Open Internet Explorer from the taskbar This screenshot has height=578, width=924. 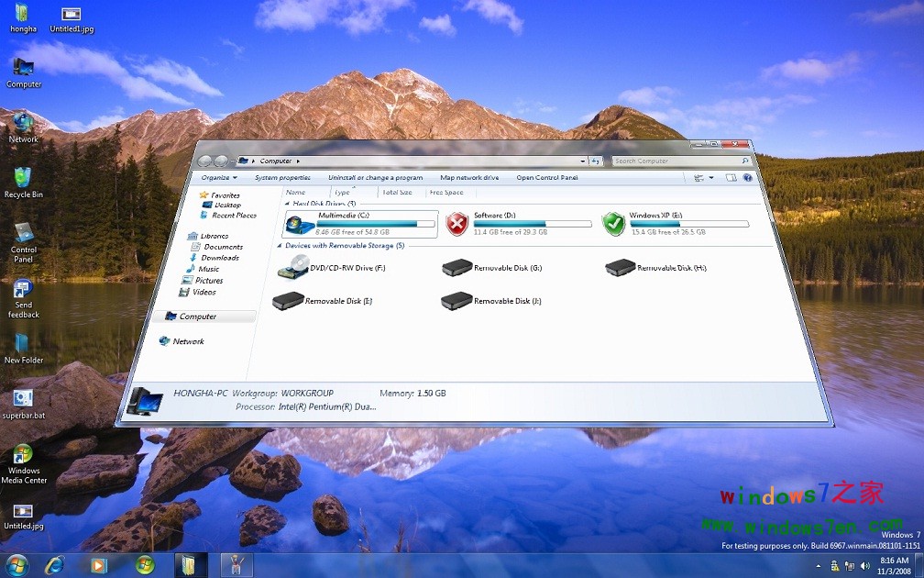53,566
